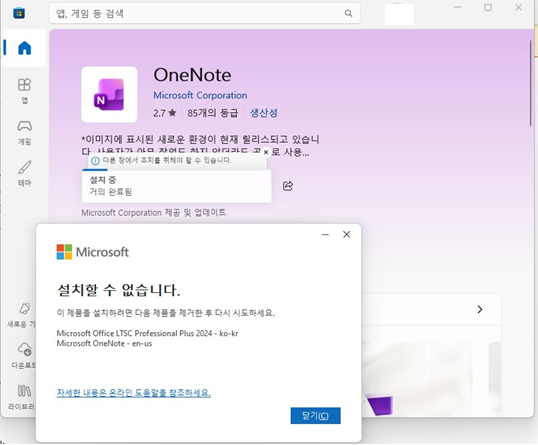Open the 생산성 category link
This screenshot has width=538, height=445.
[x=264, y=113]
